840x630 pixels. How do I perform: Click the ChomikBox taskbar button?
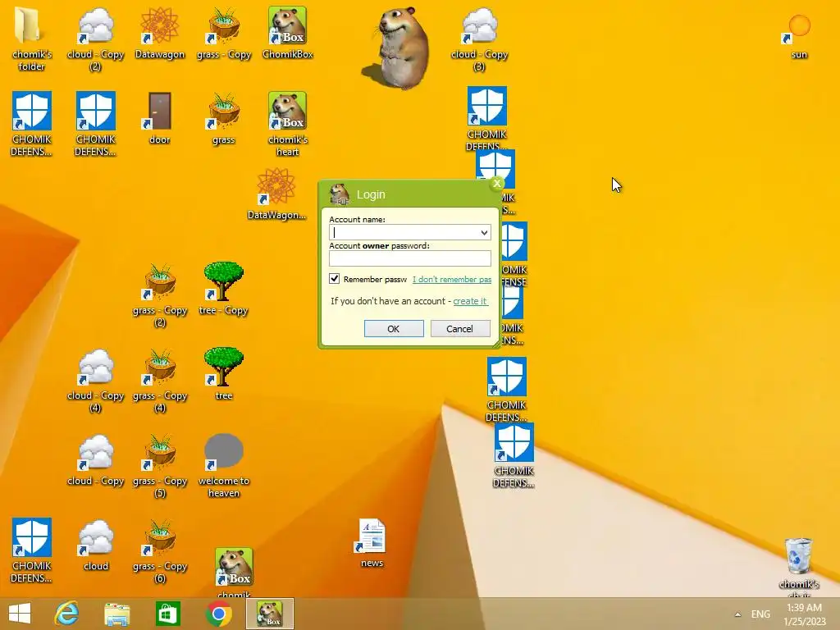[269, 614]
